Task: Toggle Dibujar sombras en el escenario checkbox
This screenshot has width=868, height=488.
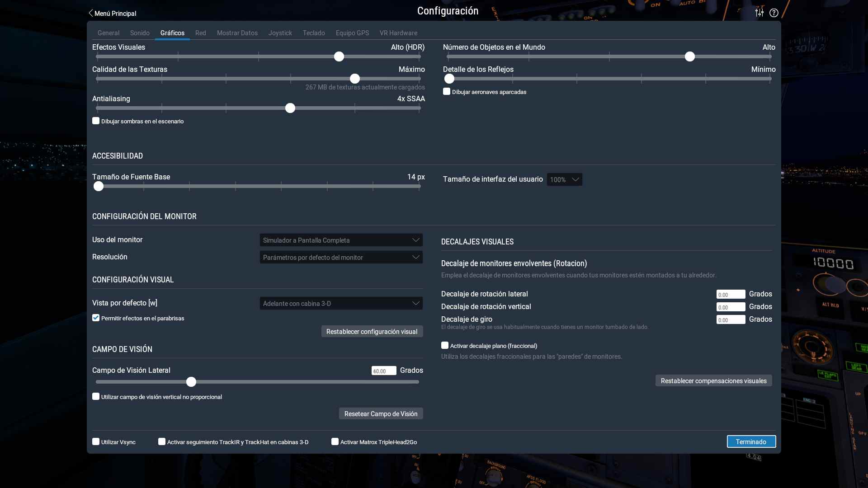Action: click(x=96, y=121)
